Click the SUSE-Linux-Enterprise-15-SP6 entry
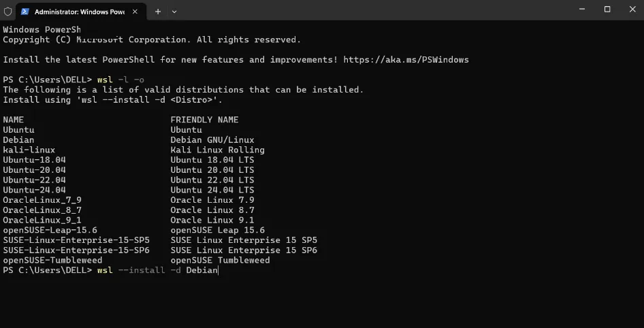 [76, 250]
